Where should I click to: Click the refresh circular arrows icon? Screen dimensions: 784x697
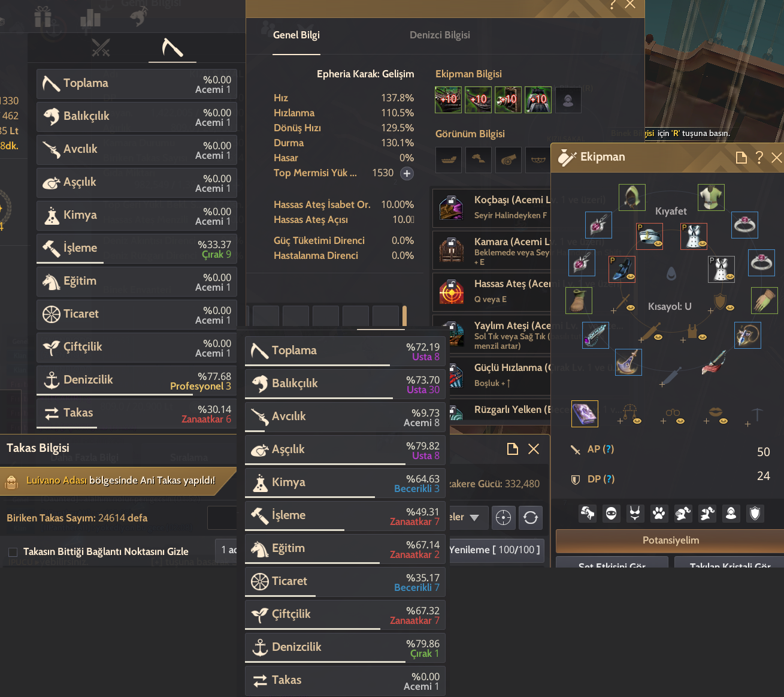coord(531,517)
